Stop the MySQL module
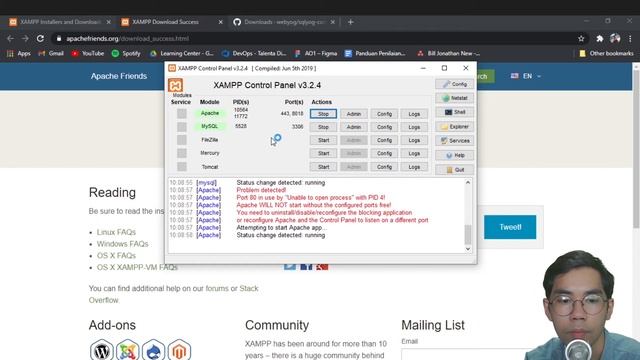This screenshot has width=640, height=360. 323,127
